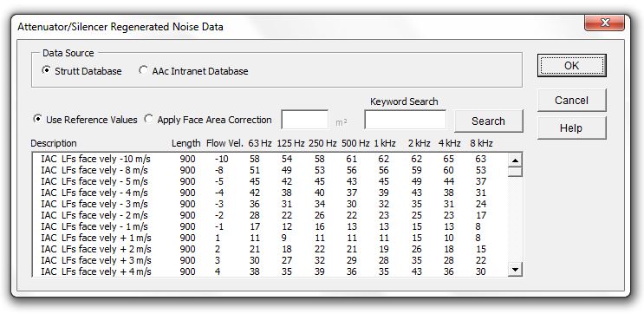Click the Data Source group label
Image resolution: width=644 pixels, height=314 pixels.
(x=68, y=53)
